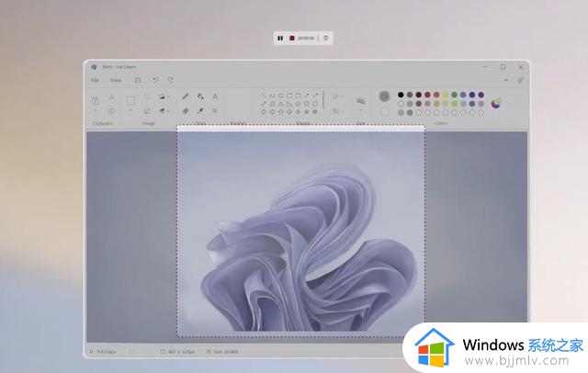This screenshot has height=373, width=588.
Task: Redo the last undone action
Action: (171, 80)
